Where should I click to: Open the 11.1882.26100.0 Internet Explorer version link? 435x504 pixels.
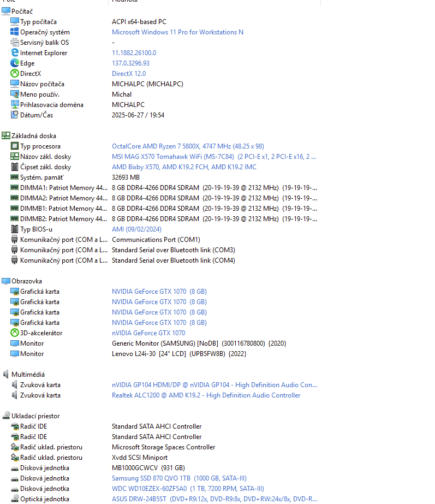(x=134, y=53)
